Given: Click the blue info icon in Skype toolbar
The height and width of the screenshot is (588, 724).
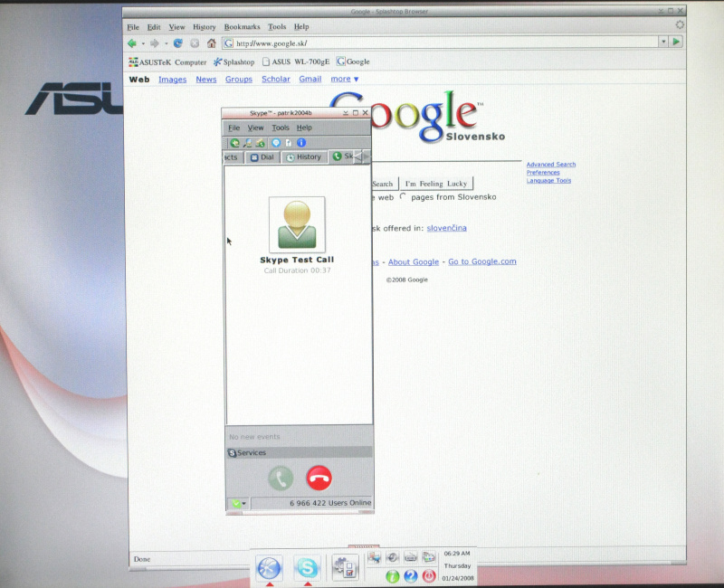Looking at the screenshot, I should pos(301,143).
